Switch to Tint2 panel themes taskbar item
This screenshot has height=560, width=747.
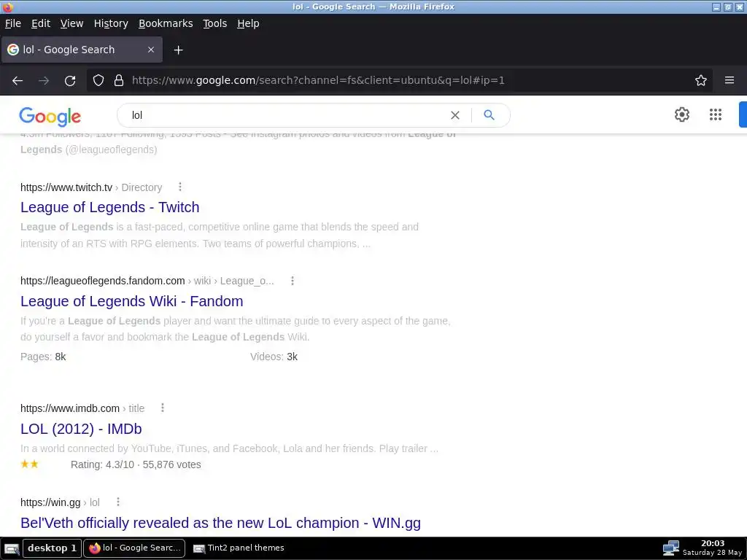(239, 548)
